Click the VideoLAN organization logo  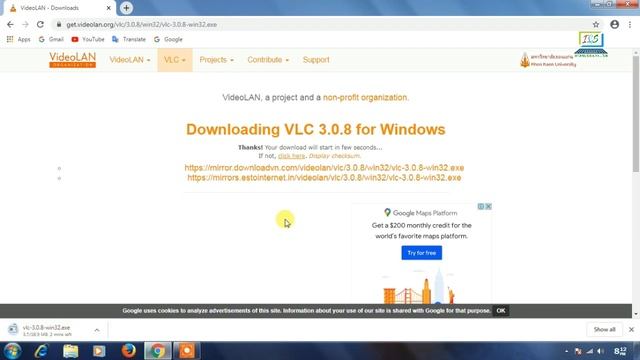(73, 60)
